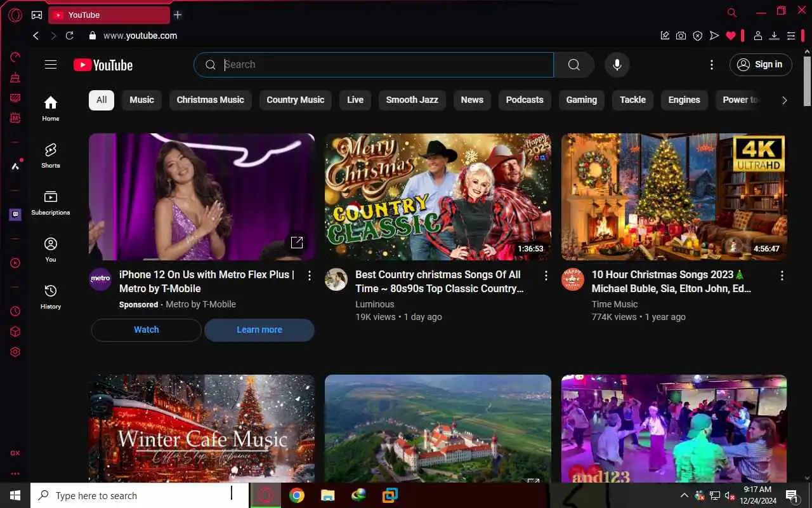Open the Aria AI icon in sidebar

15,166
